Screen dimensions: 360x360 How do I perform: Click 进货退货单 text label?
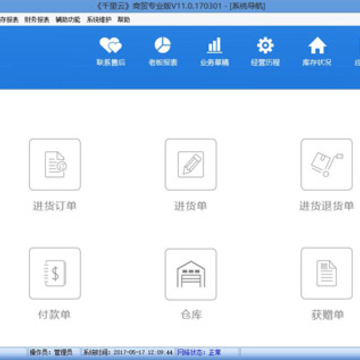[x=326, y=206]
